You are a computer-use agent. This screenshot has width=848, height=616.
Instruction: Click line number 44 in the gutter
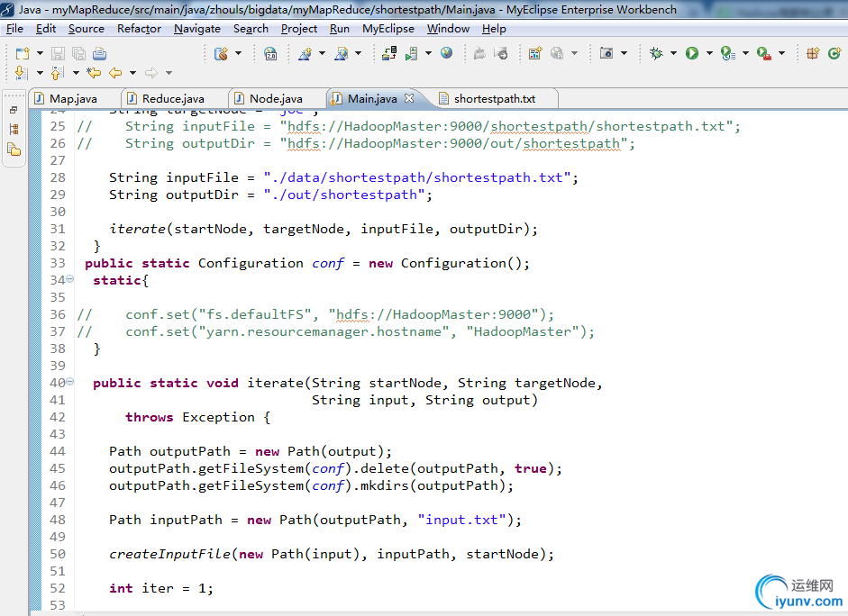pyautogui.click(x=58, y=451)
